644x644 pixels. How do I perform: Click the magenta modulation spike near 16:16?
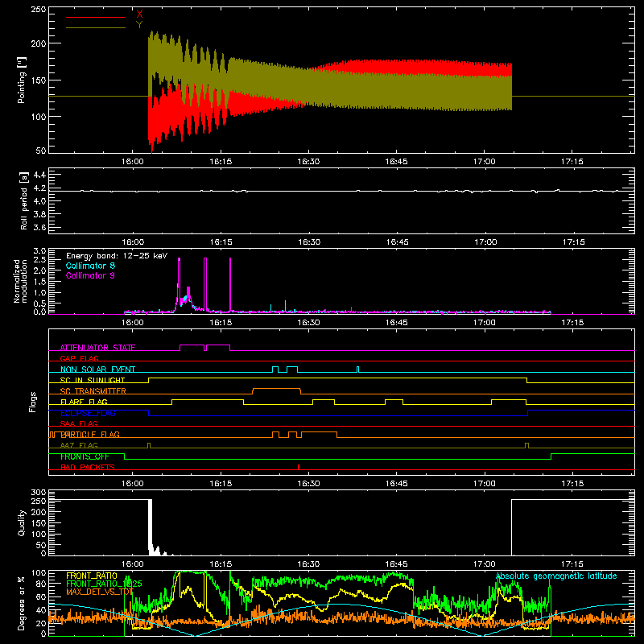coord(230,285)
